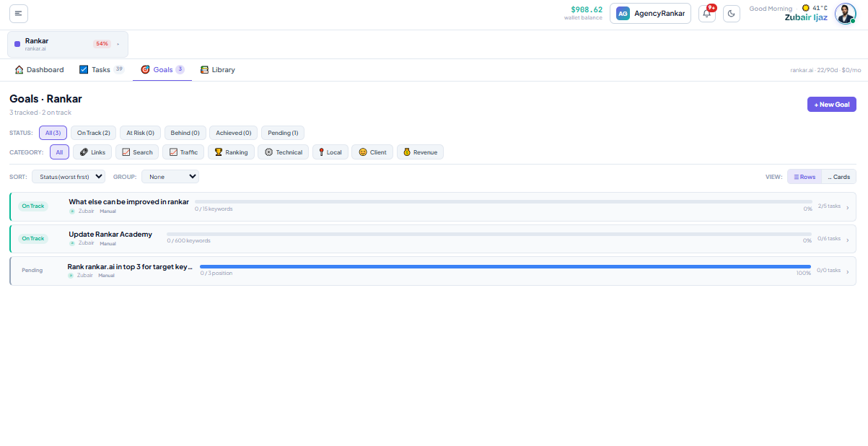This screenshot has height=446, width=868.
Task: Filter by Links category
Action: click(92, 152)
